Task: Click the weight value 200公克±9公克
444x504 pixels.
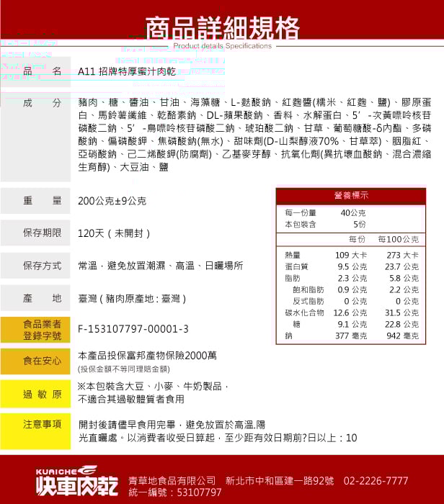Action: (x=112, y=201)
